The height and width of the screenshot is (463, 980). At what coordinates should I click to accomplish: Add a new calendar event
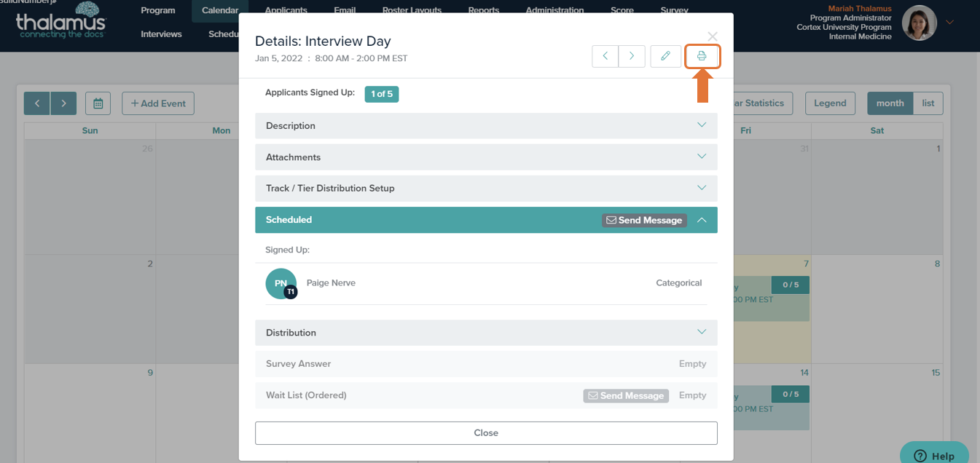coord(158,103)
